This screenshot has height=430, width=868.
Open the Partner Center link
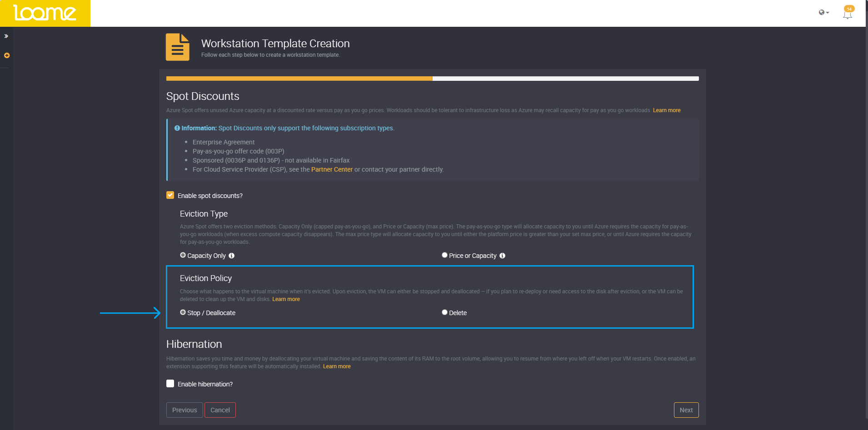click(332, 169)
